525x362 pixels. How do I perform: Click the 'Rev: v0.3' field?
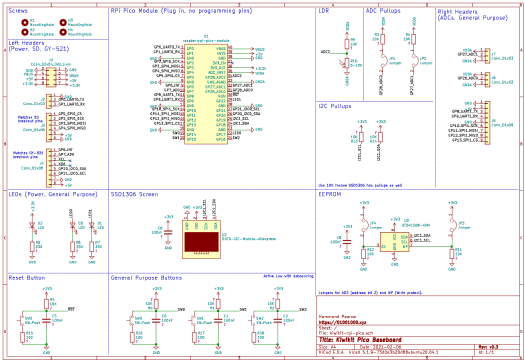[x=488, y=347]
